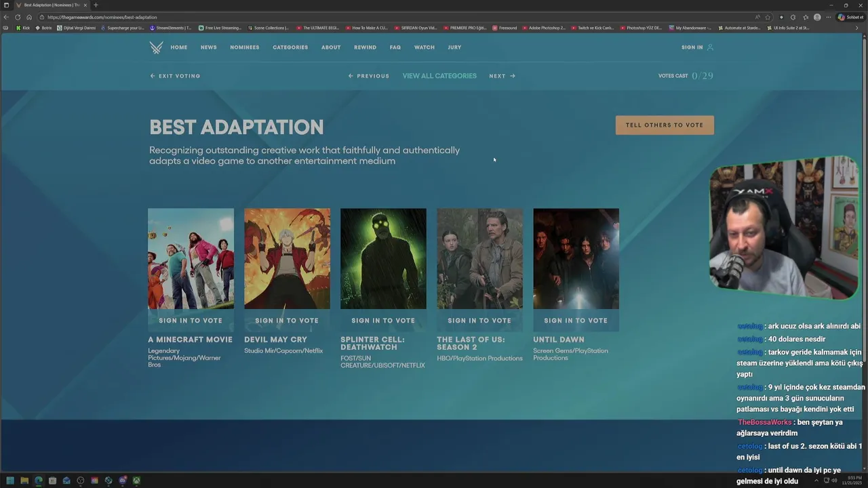Open the JURY nav item

454,47
